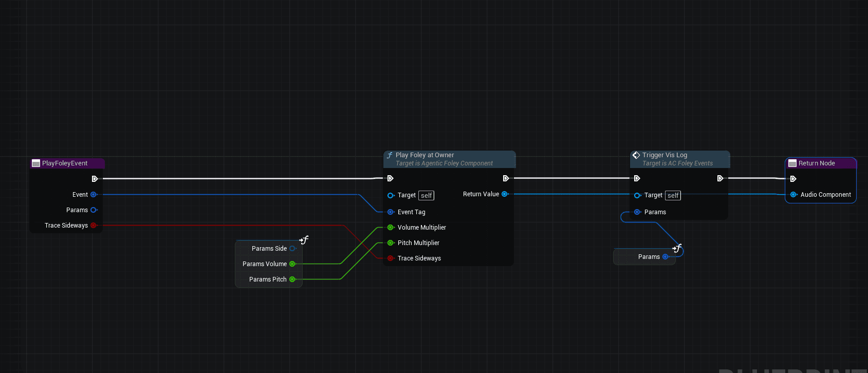This screenshot has width=868, height=373.
Task: Click Play Foley at Owner exec output pin
Action: (x=506, y=178)
